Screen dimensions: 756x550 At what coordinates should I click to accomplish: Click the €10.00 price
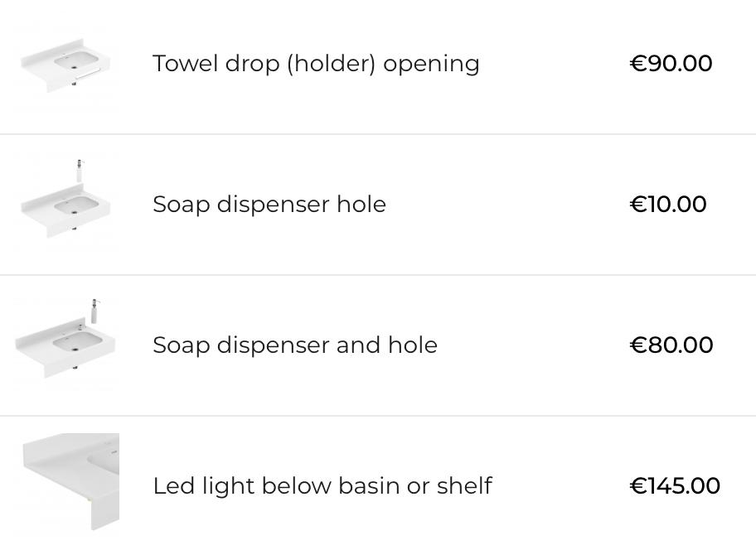coord(668,205)
